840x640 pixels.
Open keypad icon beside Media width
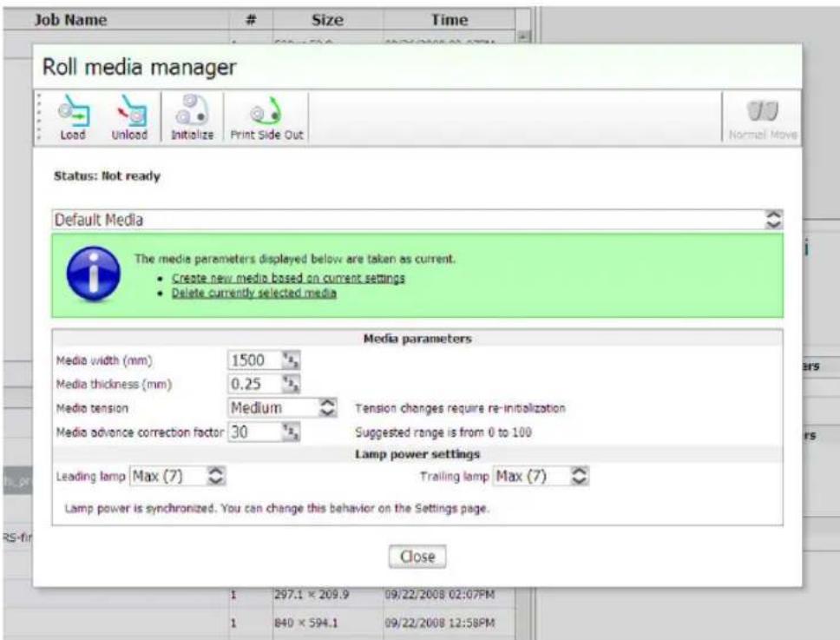tap(291, 360)
